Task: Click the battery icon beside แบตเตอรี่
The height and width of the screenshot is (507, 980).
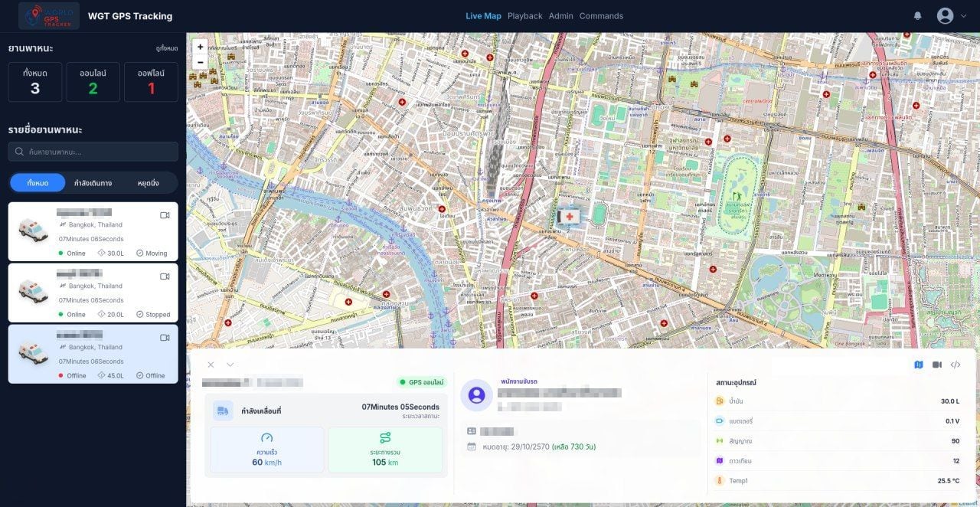Action: tap(720, 420)
